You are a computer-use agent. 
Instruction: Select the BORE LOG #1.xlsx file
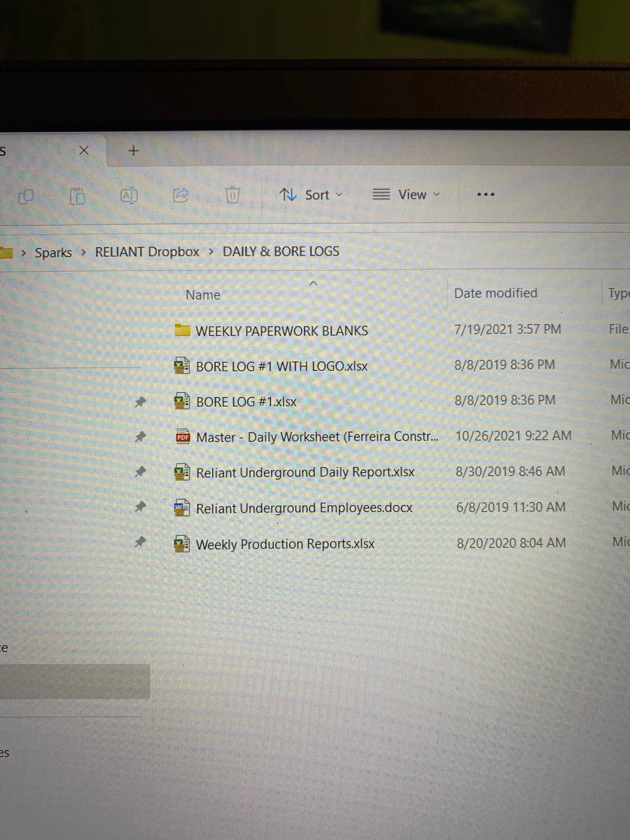pyautogui.click(x=246, y=402)
